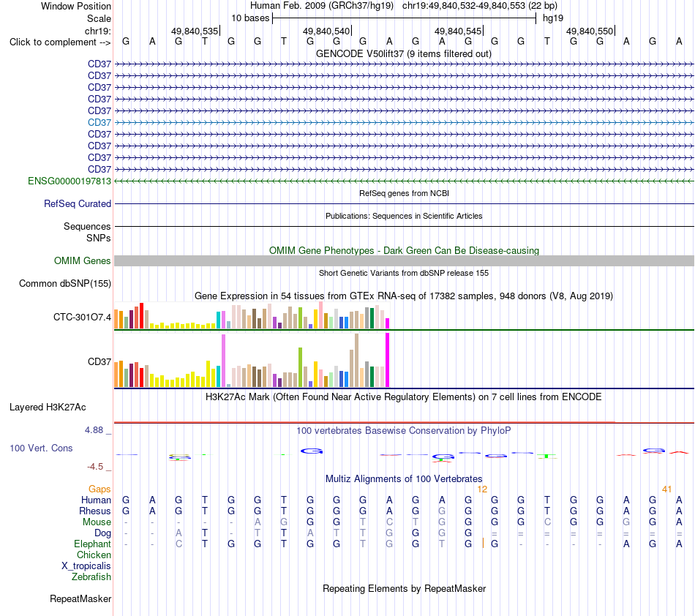Click the 4.88 PhyloP upper axis value
695x616 pixels.
pyautogui.click(x=94, y=430)
